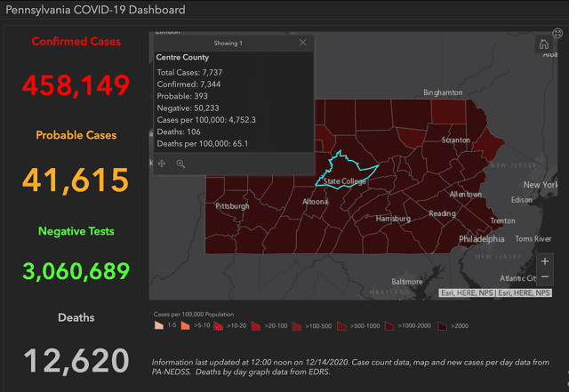Click 'Deaths per 100,000: 65.1' line
This screenshot has width=569, height=392.
[x=203, y=144]
